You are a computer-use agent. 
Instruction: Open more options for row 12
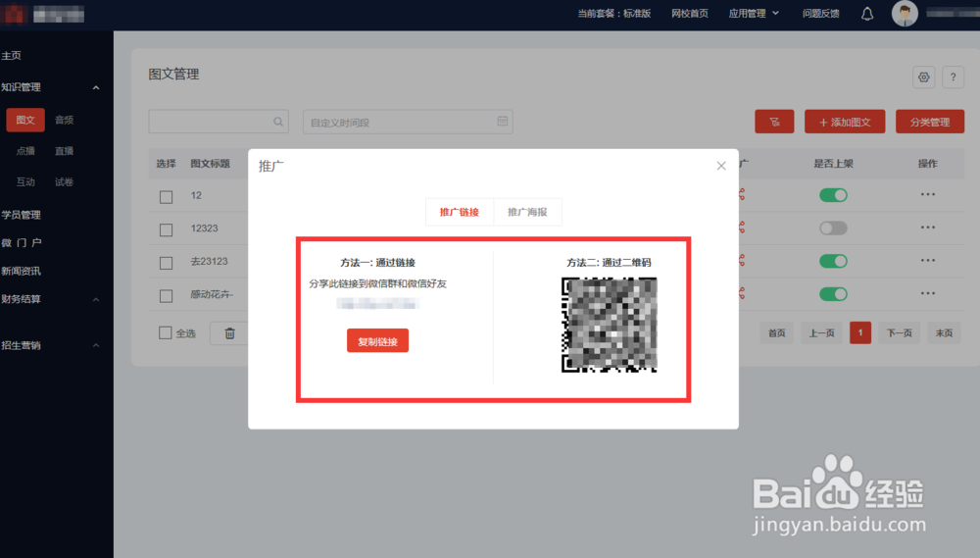point(927,194)
